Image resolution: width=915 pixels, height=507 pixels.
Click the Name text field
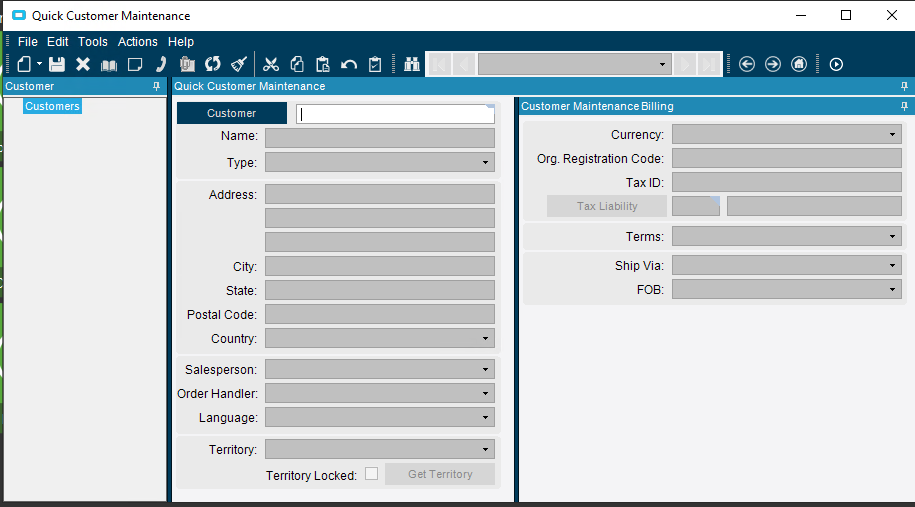pyautogui.click(x=380, y=138)
